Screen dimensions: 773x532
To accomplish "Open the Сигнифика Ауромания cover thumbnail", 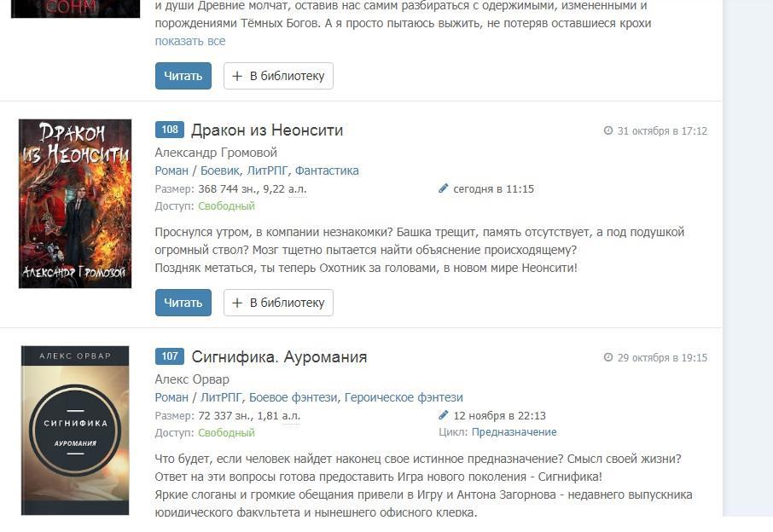I will [75, 431].
